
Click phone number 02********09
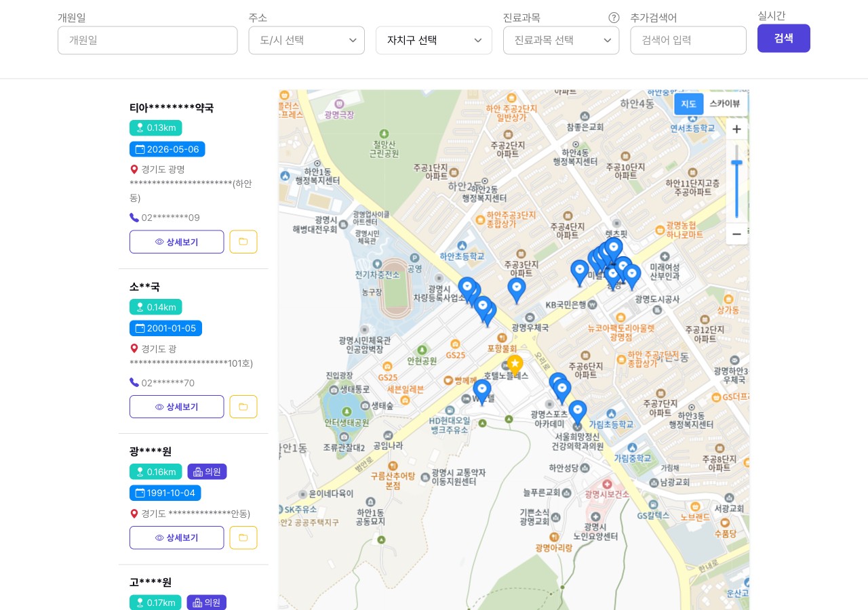tap(171, 218)
